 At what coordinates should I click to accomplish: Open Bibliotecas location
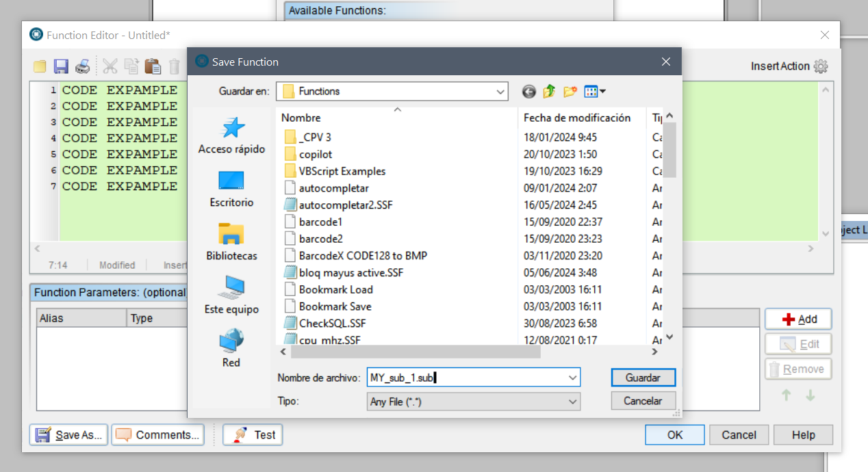point(231,242)
